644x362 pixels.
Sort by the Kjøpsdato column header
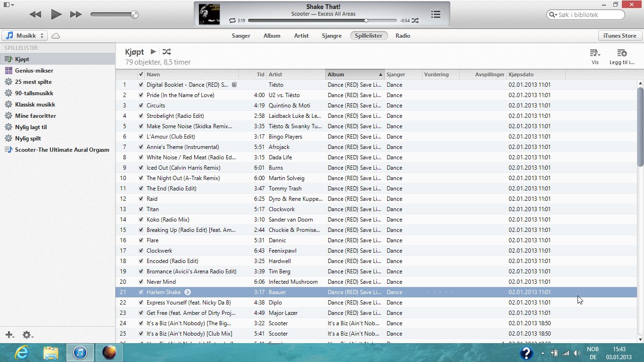click(536, 74)
